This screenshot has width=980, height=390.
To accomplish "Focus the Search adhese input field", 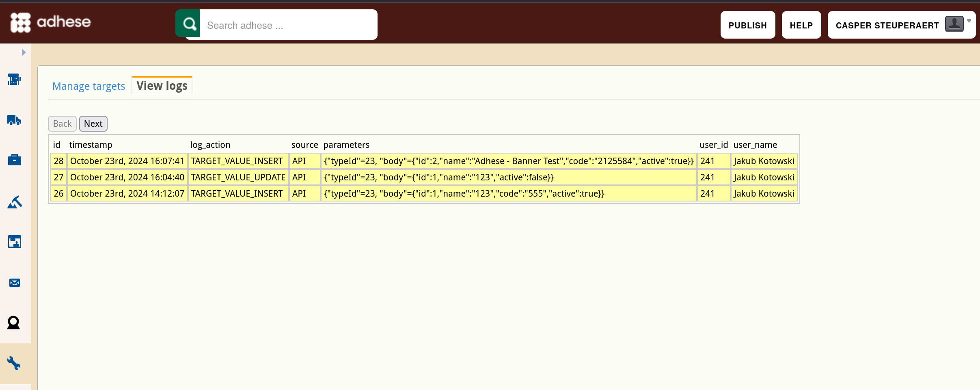I will 288,25.
